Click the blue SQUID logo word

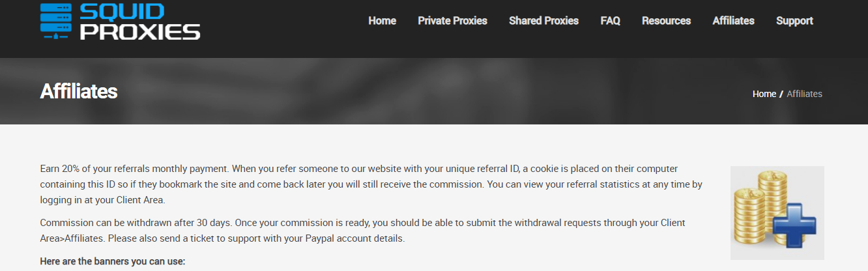(123, 11)
